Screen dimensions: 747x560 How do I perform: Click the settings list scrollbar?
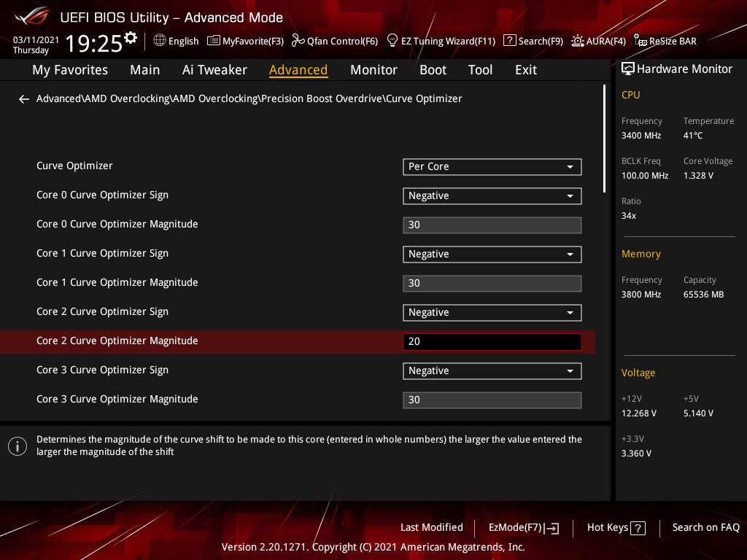click(x=604, y=139)
